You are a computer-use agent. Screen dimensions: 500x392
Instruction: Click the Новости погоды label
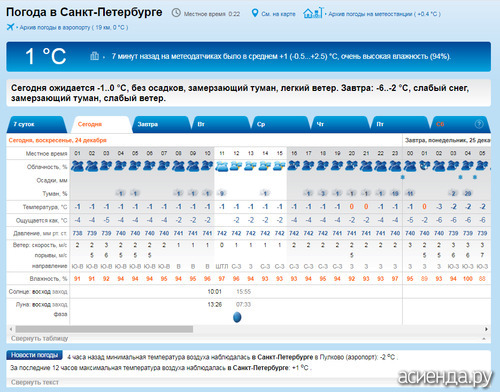[x=34, y=355]
